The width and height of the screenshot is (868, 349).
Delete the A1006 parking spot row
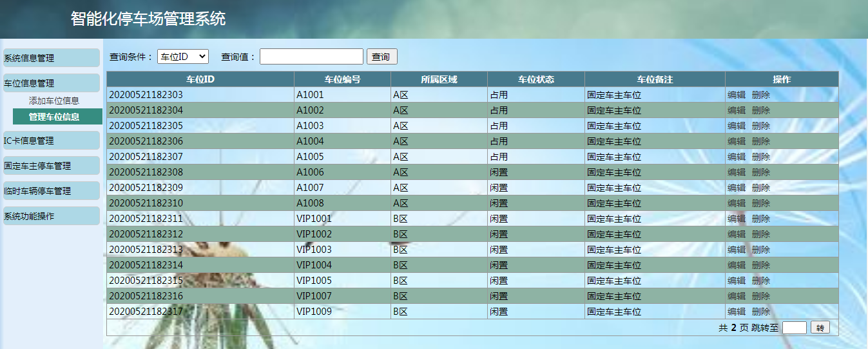pos(761,172)
